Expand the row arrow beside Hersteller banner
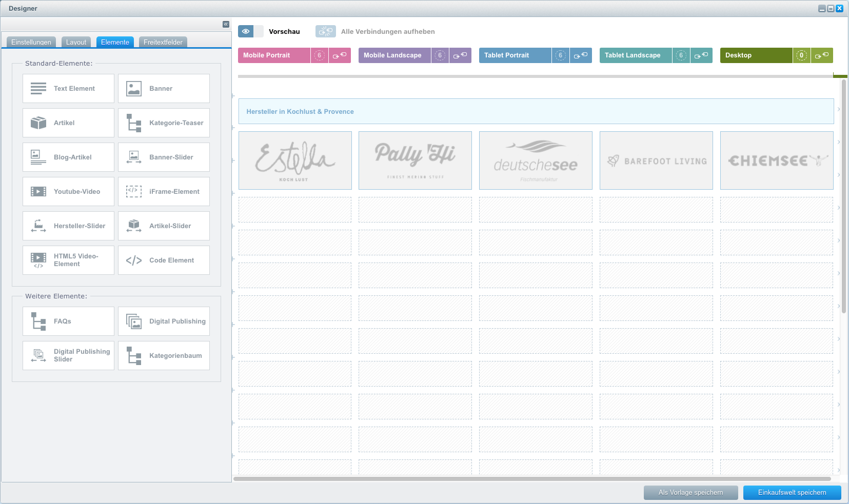Image resolution: width=849 pixels, height=504 pixels. pyautogui.click(x=839, y=109)
